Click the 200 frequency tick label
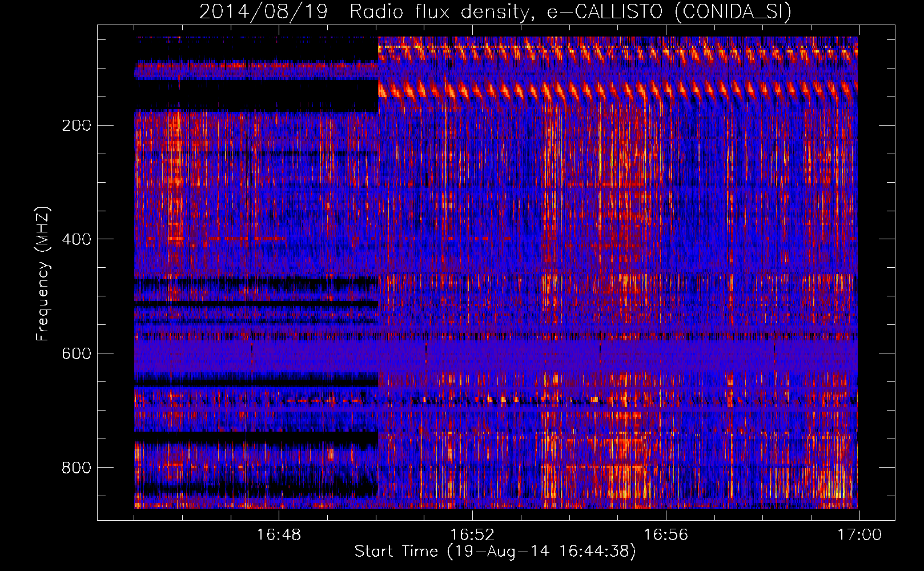 pos(76,125)
